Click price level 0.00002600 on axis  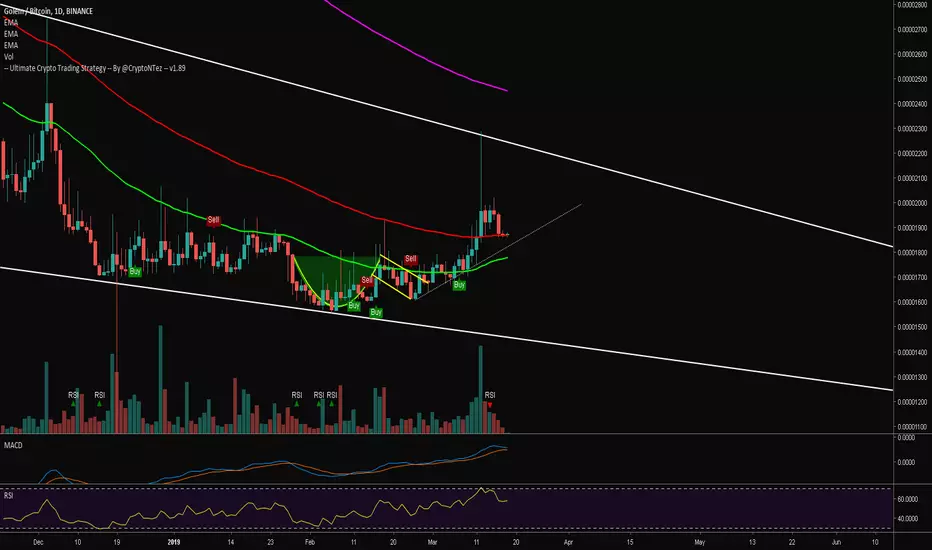coord(912,54)
